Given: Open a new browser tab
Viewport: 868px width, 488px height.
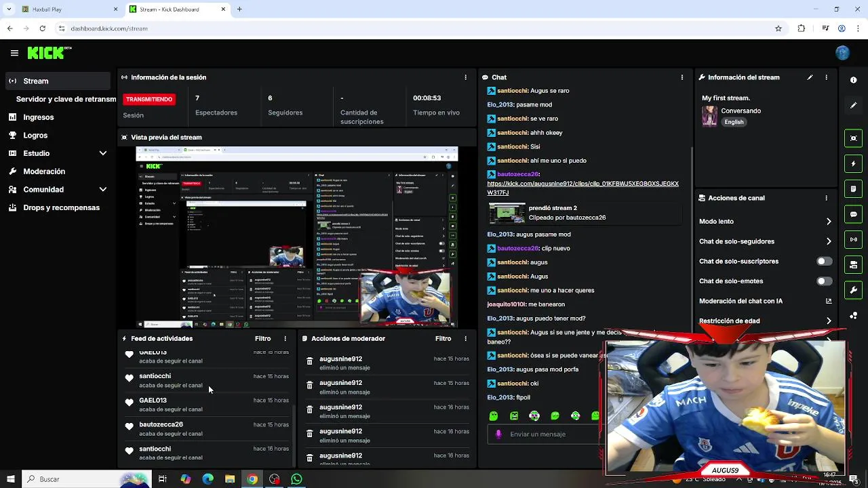Looking at the screenshot, I should pos(239,9).
